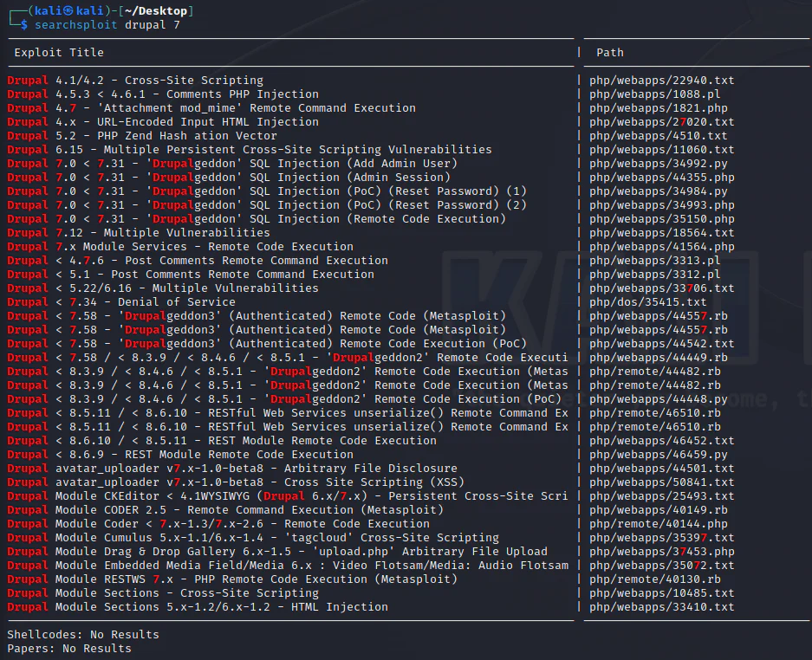Select 'Module Coder < 7.x-1.3/7.x-2.6' row

pyautogui.click(x=218, y=524)
